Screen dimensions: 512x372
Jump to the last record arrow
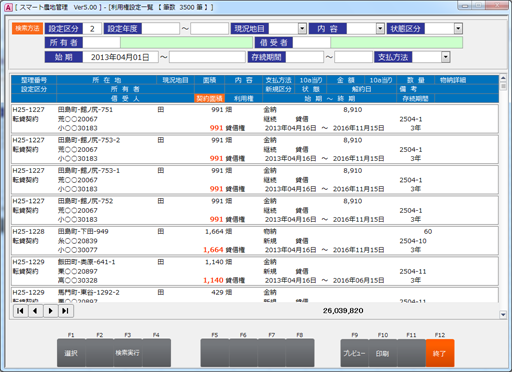click(66, 311)
